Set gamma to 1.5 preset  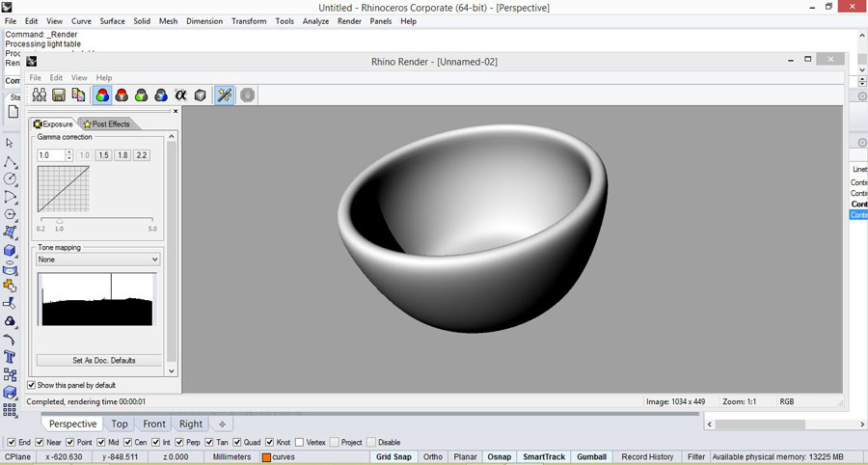click(x=103, y=155)
